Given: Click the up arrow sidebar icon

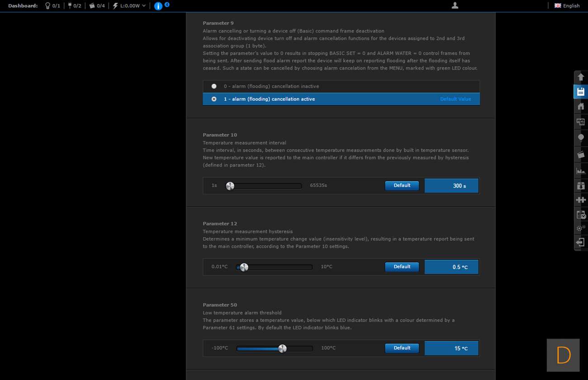Looking at the screenshot, I should point(581,77).
